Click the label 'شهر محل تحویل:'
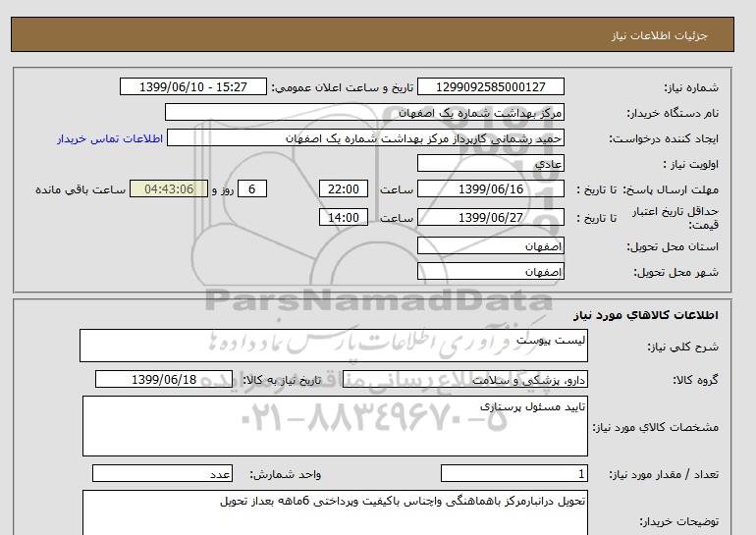 click(675, 272)
